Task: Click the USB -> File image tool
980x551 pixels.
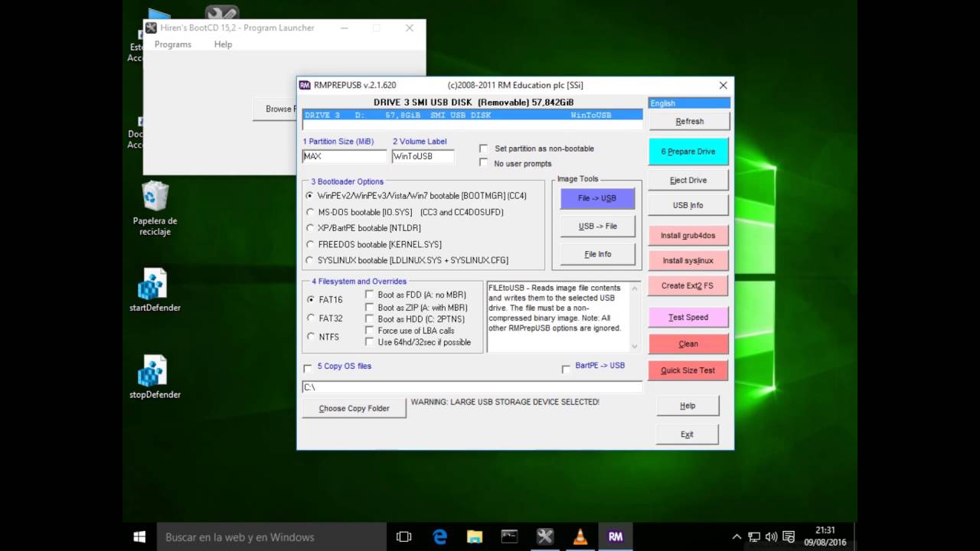Action: coord(597,226)
